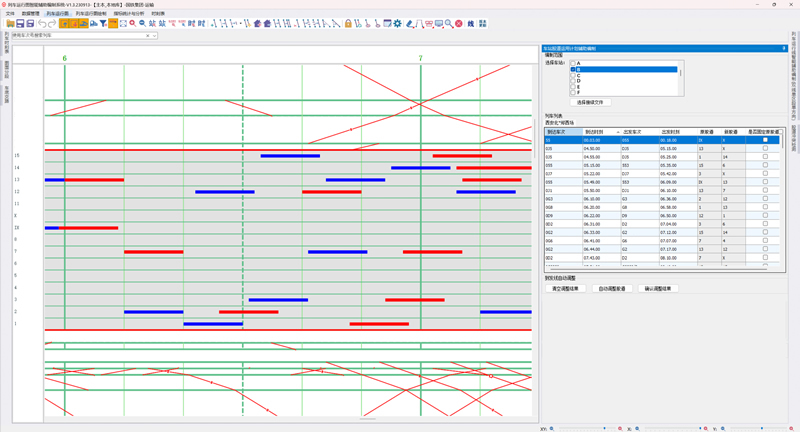Click the save icon in the toolbar
The width and height of the screenshot is (800, 432).
pos(20,23)
